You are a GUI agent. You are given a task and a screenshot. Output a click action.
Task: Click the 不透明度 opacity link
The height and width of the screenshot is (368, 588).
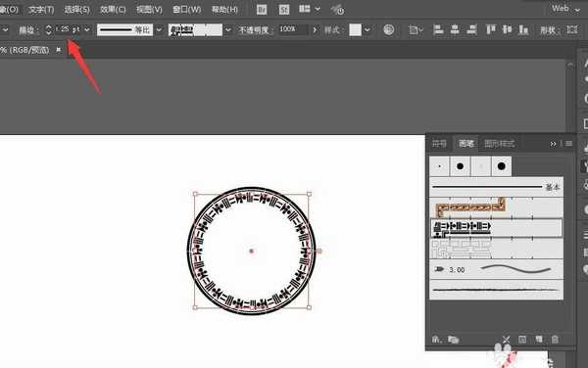point(254,30)
